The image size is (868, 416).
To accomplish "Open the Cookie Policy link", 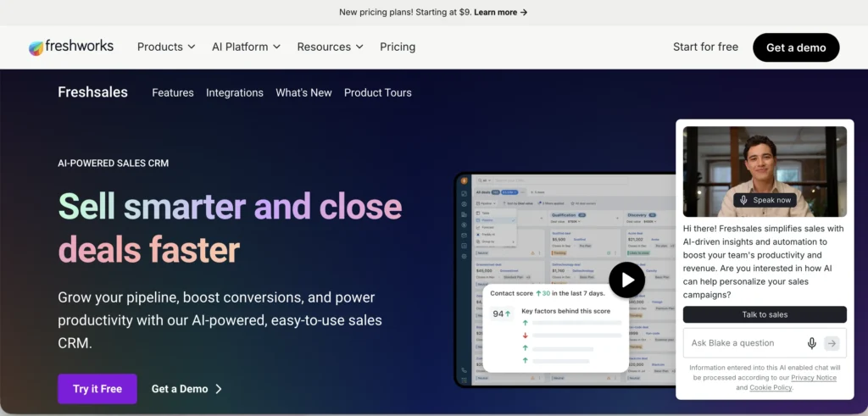I will pos(771,387).
